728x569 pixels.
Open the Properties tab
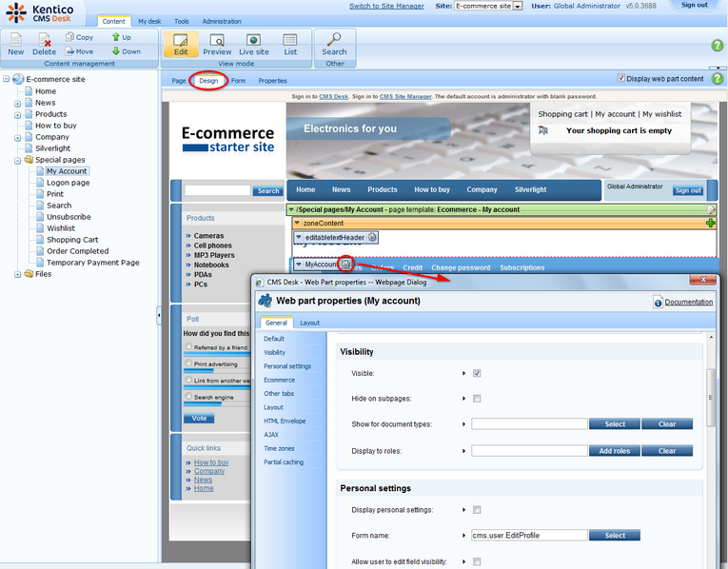click(272, 81)
